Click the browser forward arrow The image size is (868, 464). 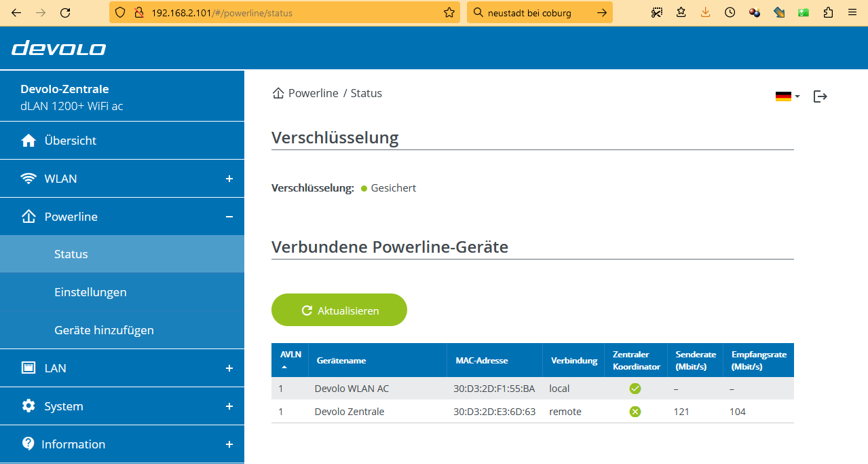[41, 12]
